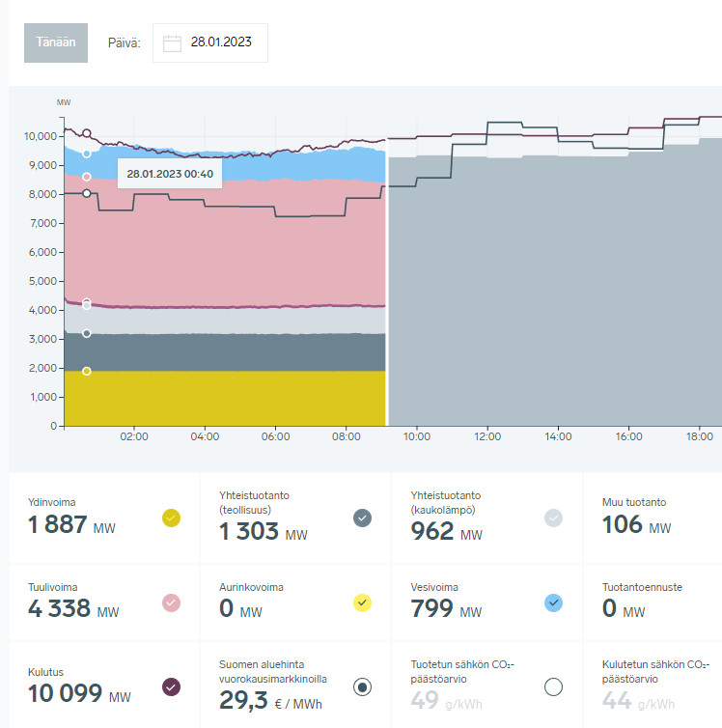Viewport: 722px width, 728px height.
Task: Click the yellow nuclear data point on chart
Action: 87,371
